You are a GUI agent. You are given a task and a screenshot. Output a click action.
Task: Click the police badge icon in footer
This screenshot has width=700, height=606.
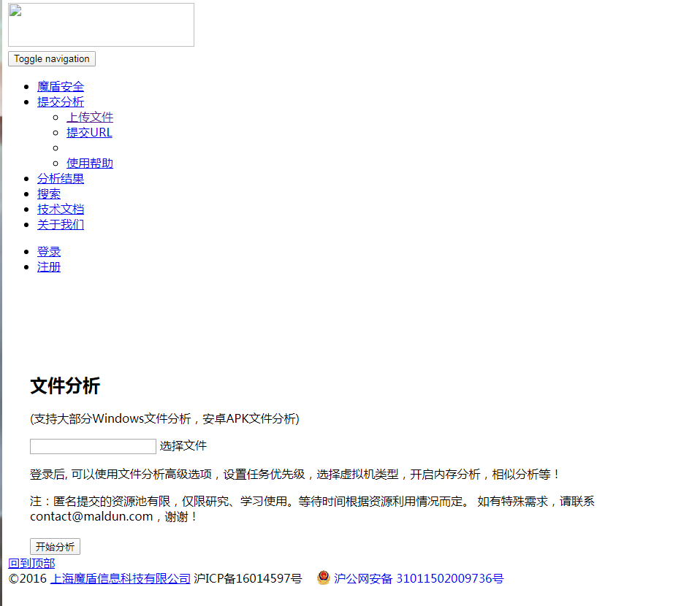(x=323, y=578)
